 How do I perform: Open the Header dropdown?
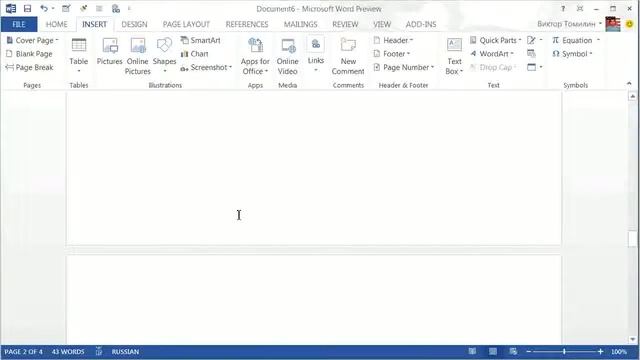[393, 40]
